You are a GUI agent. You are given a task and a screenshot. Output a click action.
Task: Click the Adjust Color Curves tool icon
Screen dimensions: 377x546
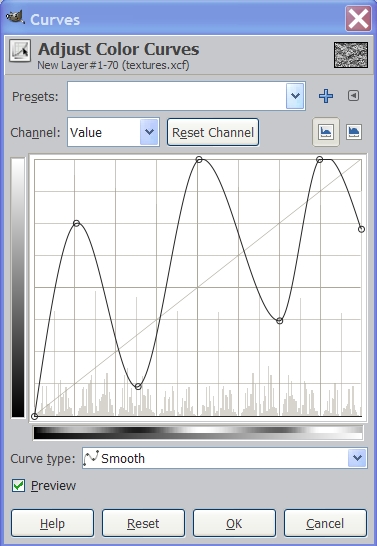point(20,50)
